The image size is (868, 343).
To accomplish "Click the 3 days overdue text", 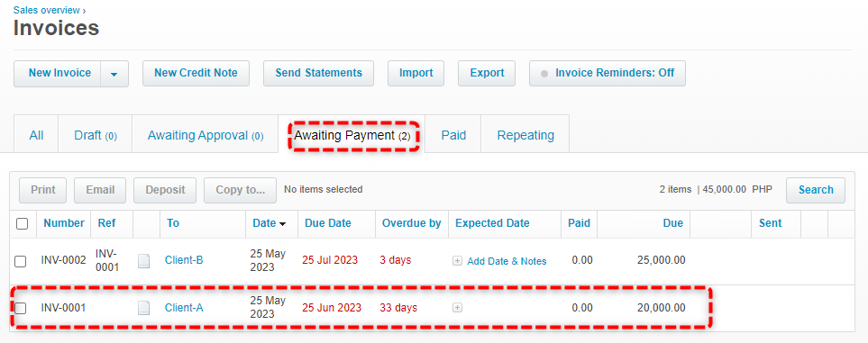I will click(x=396, y=260).
